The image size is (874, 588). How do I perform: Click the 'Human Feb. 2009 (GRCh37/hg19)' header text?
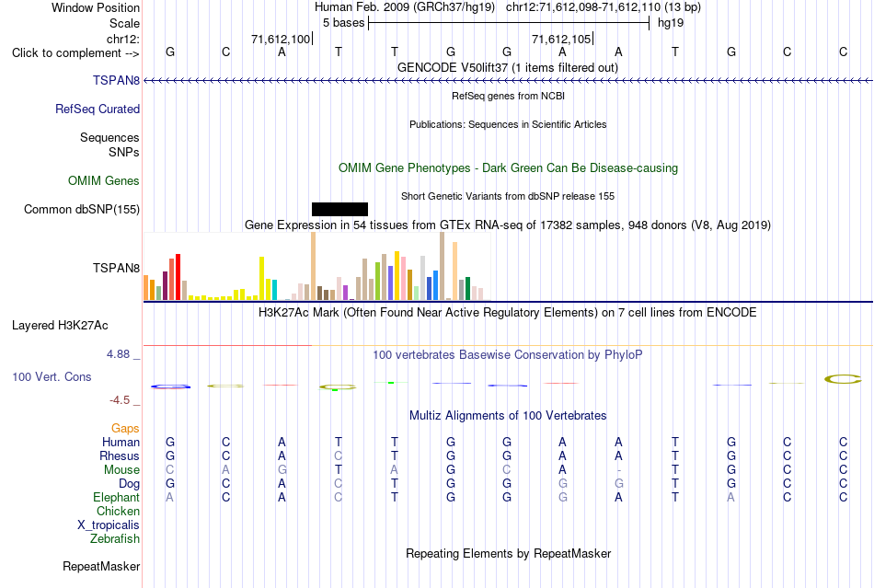(405, 7)
